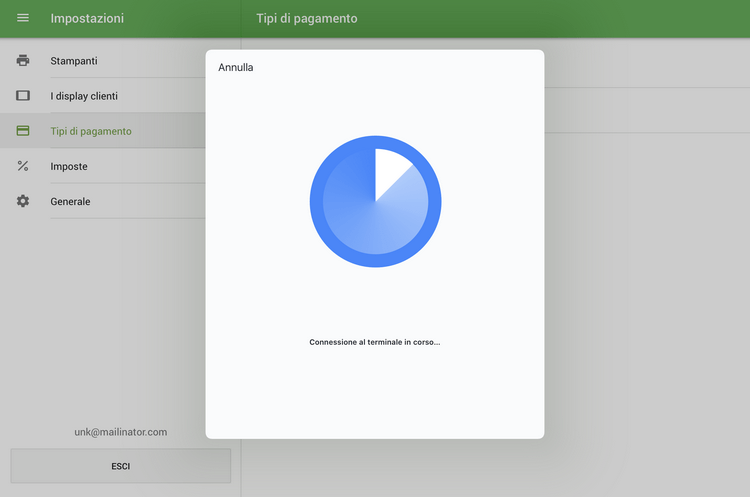Click the percent icon for taxes
This screenshot has height=497, width=750.
click(x=23, y=166)
